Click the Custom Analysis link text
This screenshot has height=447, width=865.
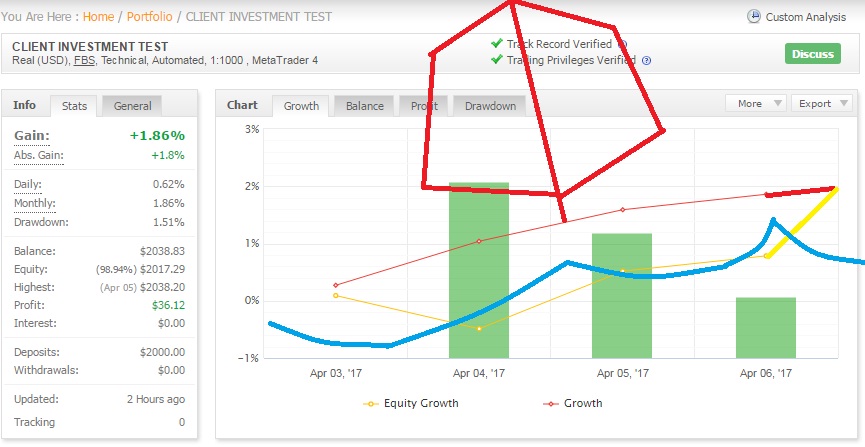tap(805, 17)
